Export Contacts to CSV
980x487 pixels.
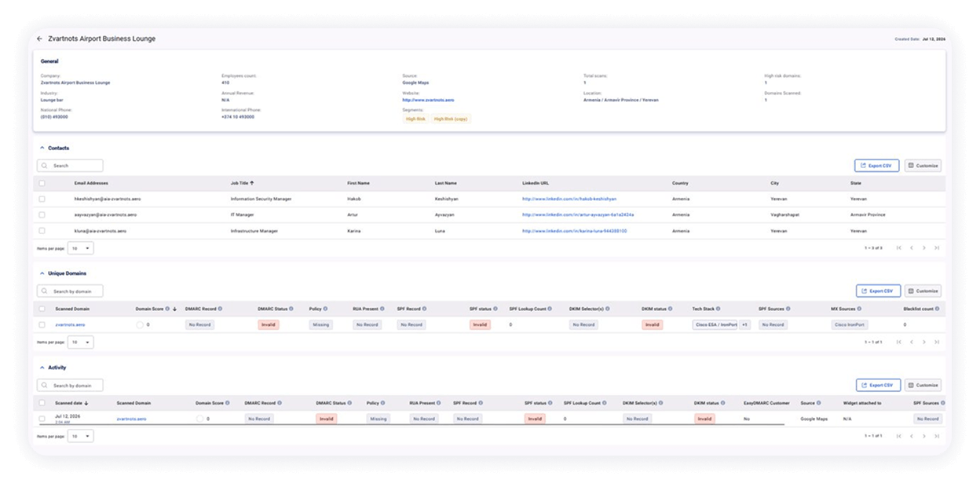pyautogui.click(x=876, y=166)
